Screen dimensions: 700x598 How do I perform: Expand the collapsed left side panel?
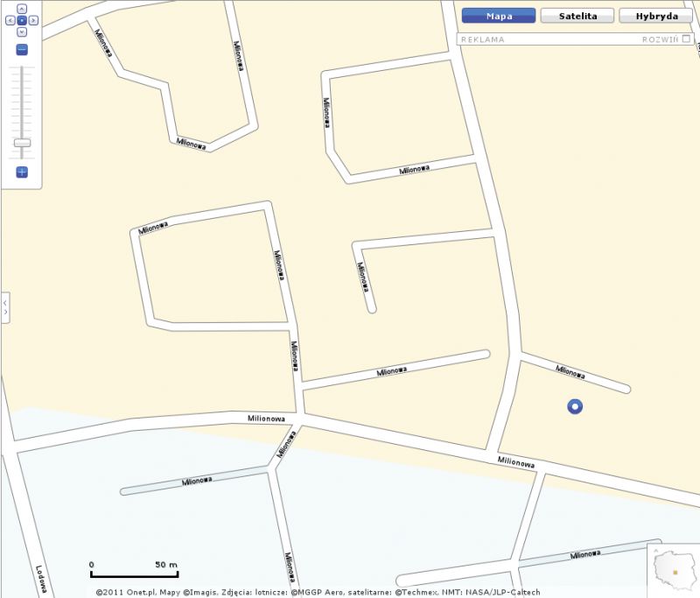(x=5, y=307)
